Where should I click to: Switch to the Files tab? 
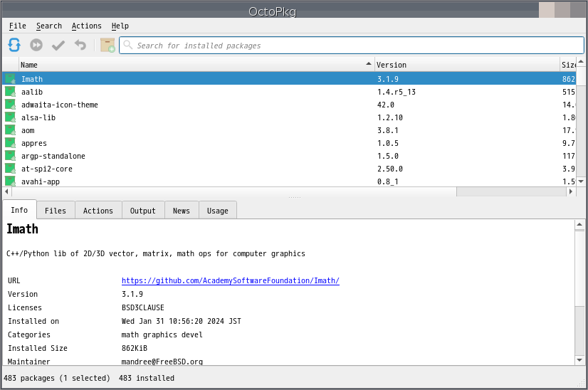(56, 211)
